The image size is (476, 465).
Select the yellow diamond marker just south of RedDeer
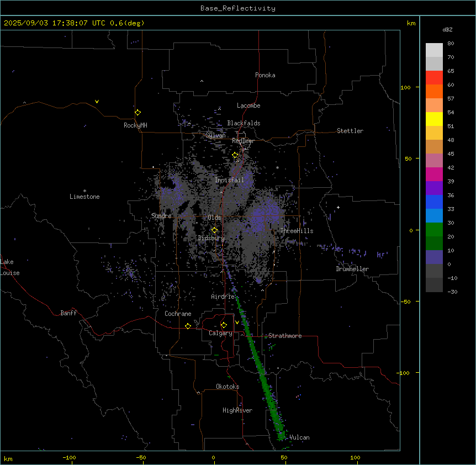click(x=235, y=155)
